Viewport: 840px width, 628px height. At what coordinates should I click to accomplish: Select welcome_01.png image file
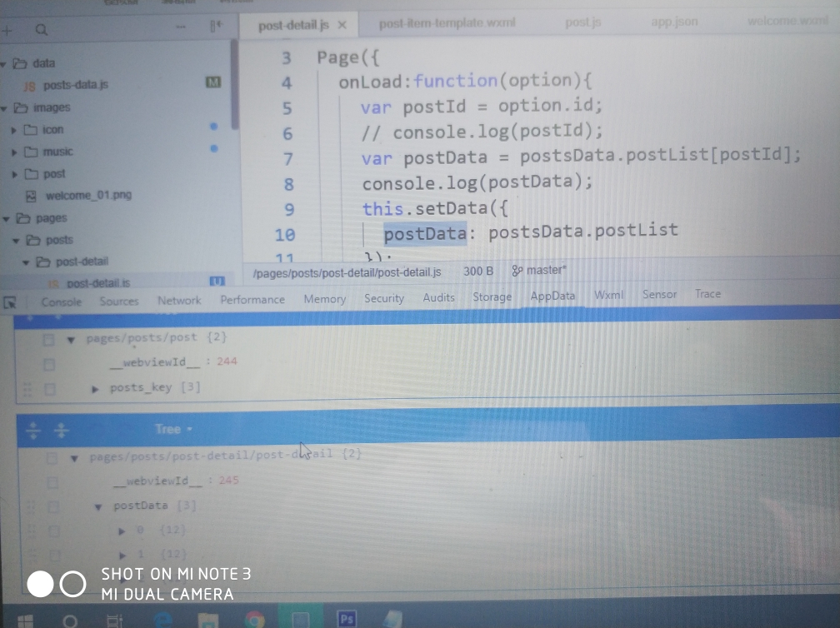(88, 196)
